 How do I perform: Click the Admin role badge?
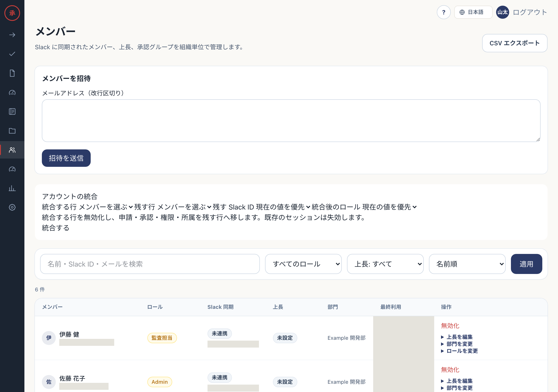pos(159,382)
